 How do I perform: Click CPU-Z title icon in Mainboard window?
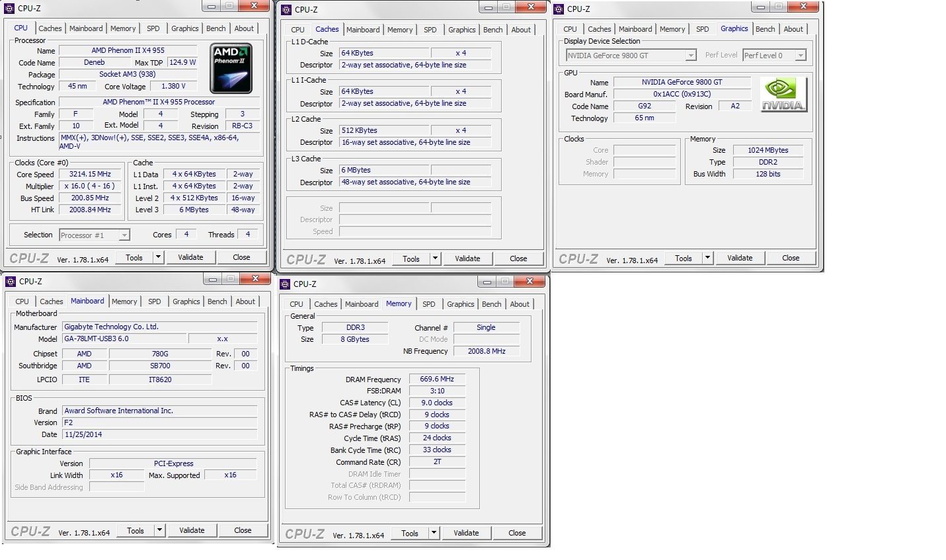(x=9, y=281)
